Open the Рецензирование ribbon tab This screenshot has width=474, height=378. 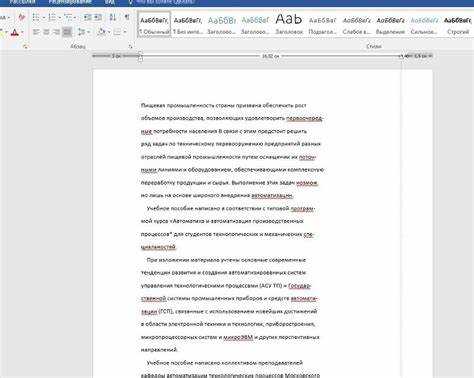[70, 2]
